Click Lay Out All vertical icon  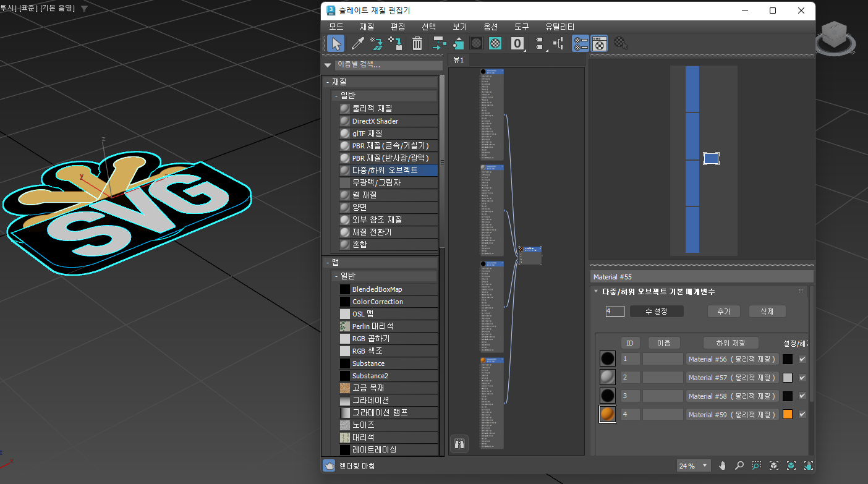click(540, 43)
